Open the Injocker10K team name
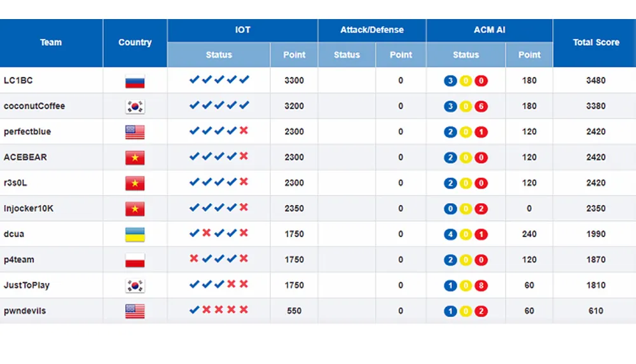This screenshot has height=364, width=636. click(x=29, y=208)
